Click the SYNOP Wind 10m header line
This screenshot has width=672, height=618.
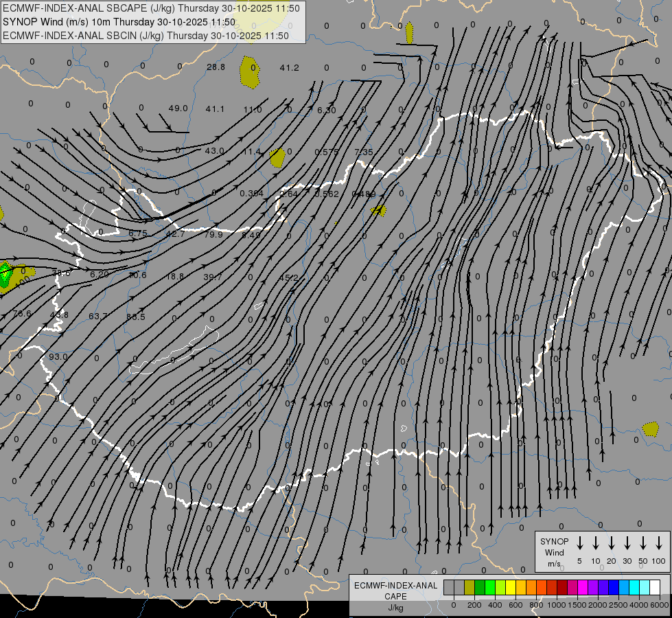click(119, 22)
